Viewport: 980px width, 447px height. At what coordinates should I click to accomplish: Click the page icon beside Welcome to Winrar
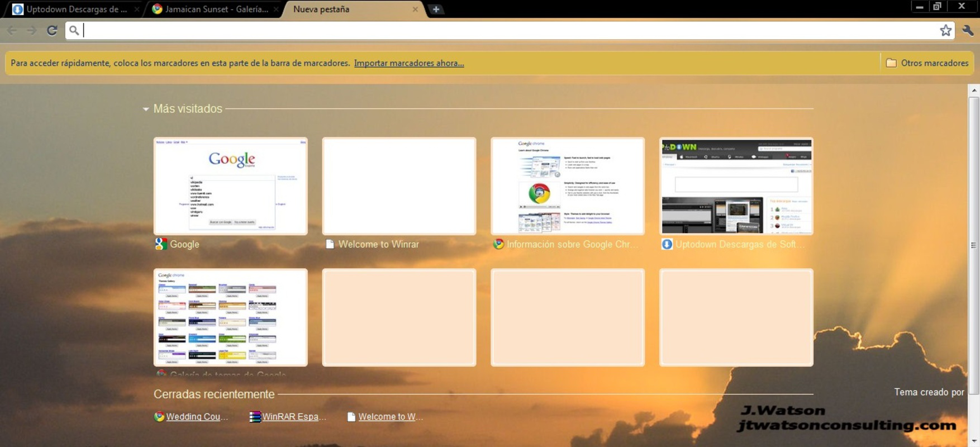click(x=330, y=244)
